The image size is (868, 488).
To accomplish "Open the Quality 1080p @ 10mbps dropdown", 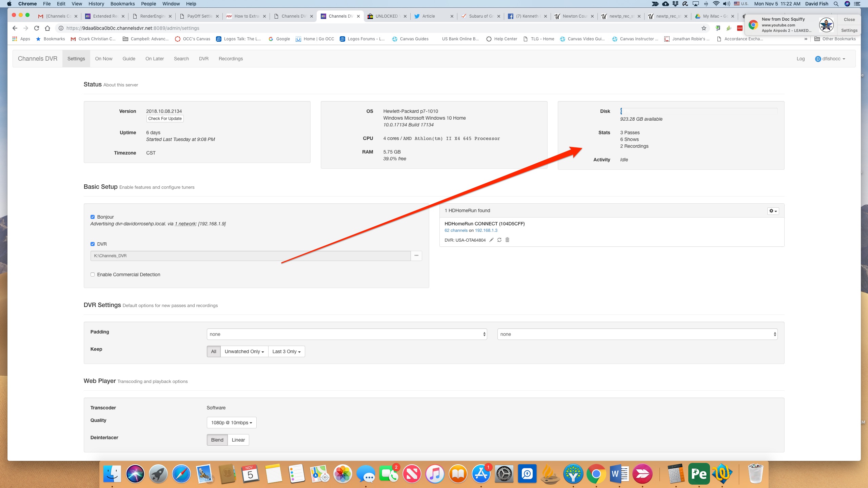I will [x=232, y=423].
